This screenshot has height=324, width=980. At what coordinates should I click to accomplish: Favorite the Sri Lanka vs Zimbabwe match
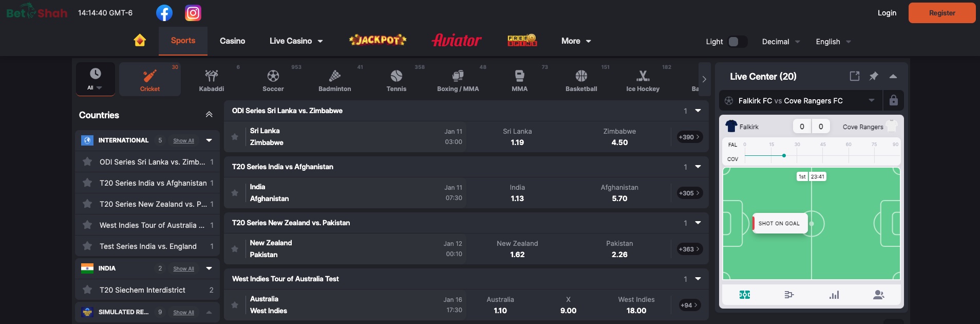click(235, 137)
